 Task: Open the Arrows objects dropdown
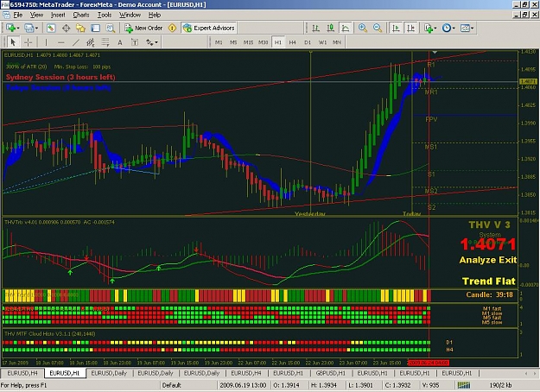[x=151, y=42]
